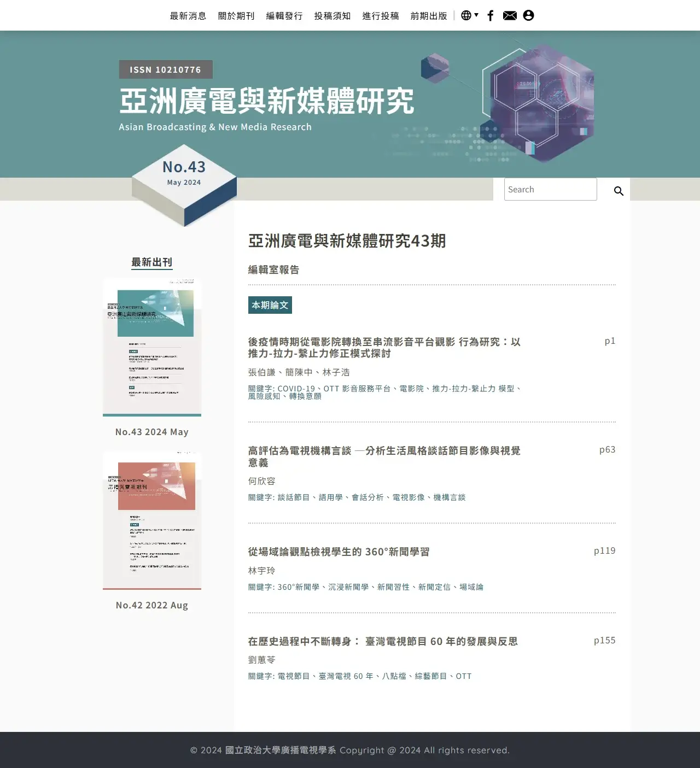700x768 pixels.
Task: Click keywords line starting 電視節目
Action: tap(360, 676)
